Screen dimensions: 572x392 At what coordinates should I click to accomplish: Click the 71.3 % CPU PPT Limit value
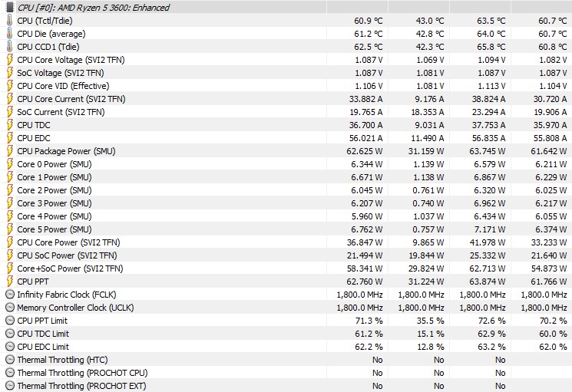click(369, 321)
